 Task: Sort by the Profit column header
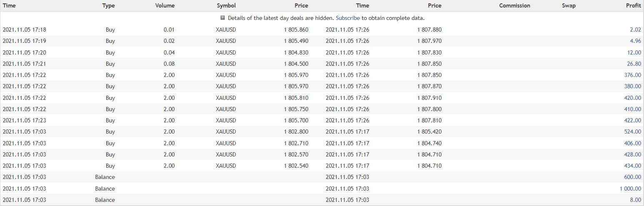coord(633,6)
